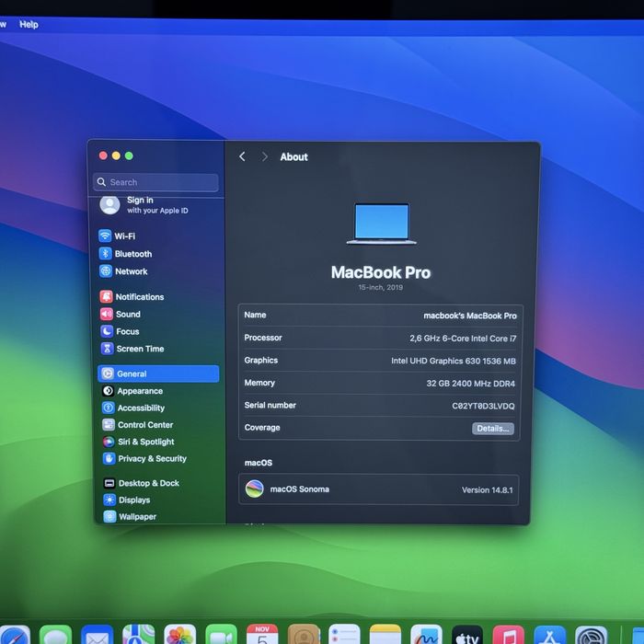Open the Help menu
The width and height of the screenshot is (644, 644).
[x=29, y=24]
